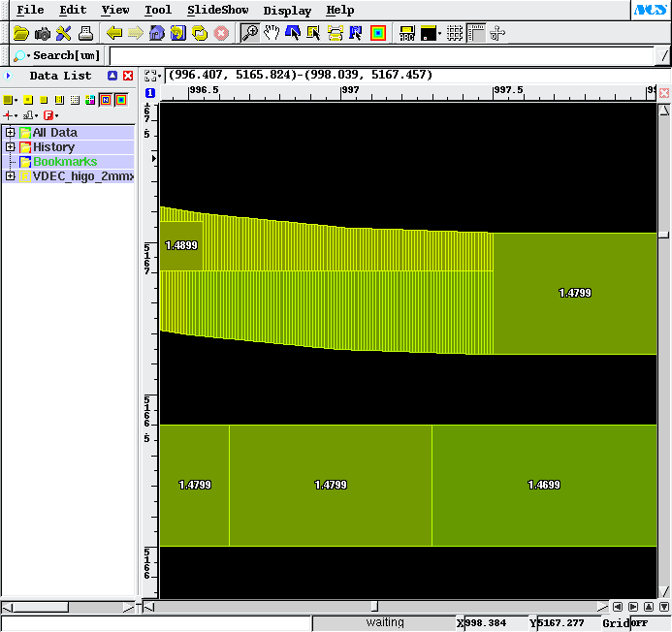
Task: Open settings via wrench and screwdriver icon
Action: tap(64, 33)
